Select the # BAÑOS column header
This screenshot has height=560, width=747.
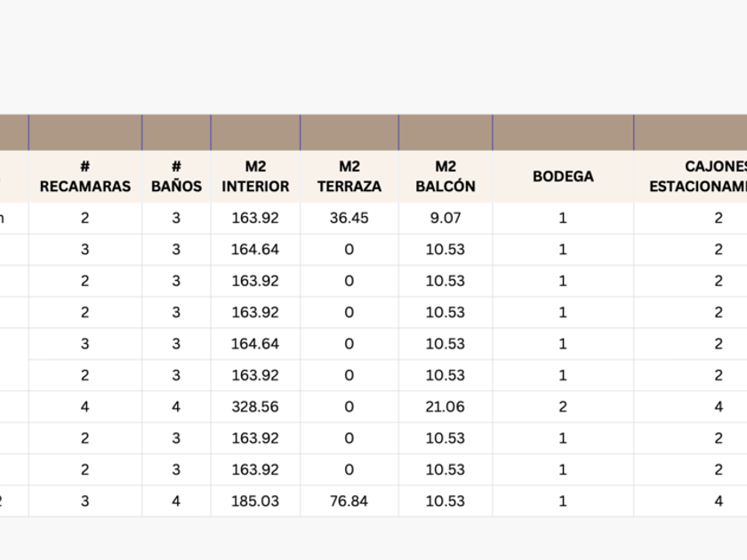pos(176,176)
